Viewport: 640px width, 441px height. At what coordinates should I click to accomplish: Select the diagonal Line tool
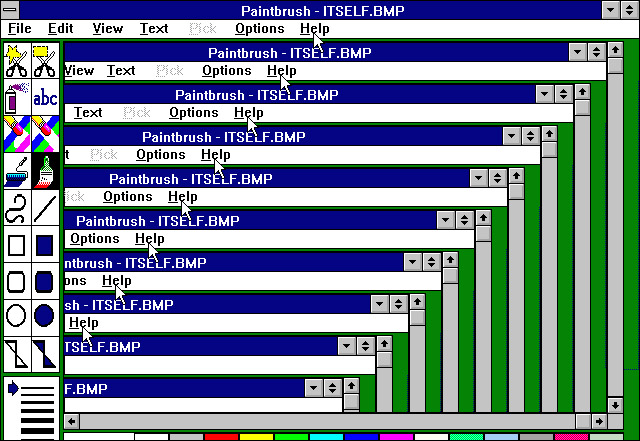(x=45, y=208)
